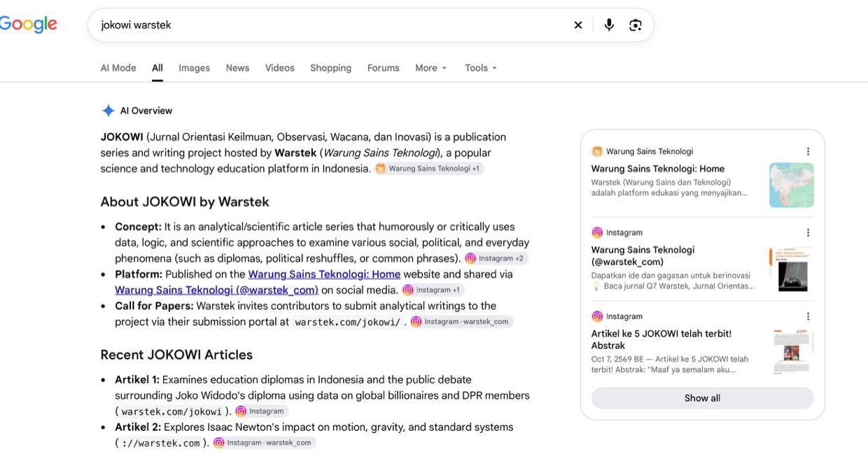Open the Instagram +1 source chip

(x=433, y=290)
